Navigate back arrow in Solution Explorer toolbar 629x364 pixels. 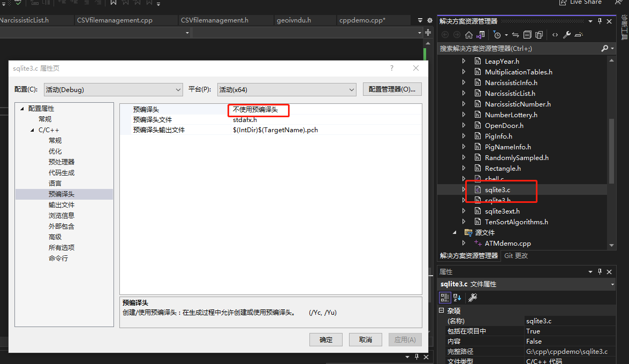(445, 35)
